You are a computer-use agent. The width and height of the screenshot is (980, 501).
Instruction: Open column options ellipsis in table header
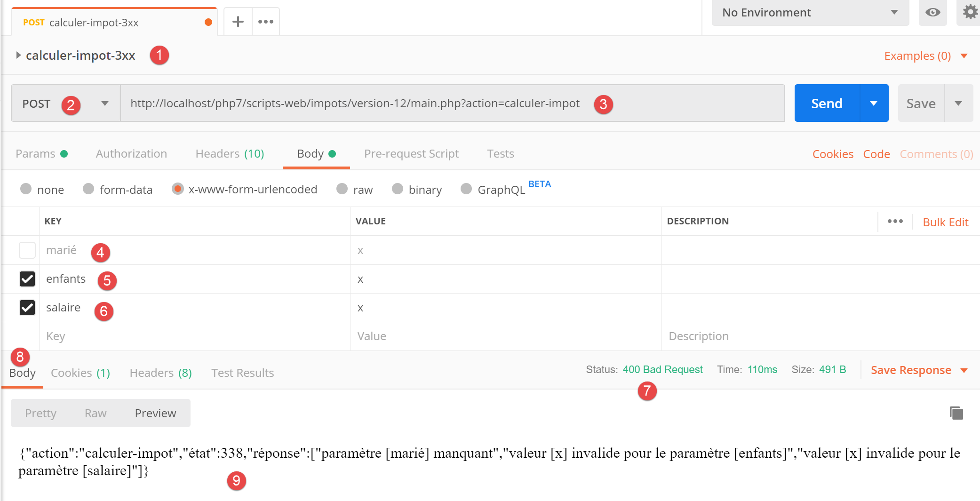coord(895,221)
